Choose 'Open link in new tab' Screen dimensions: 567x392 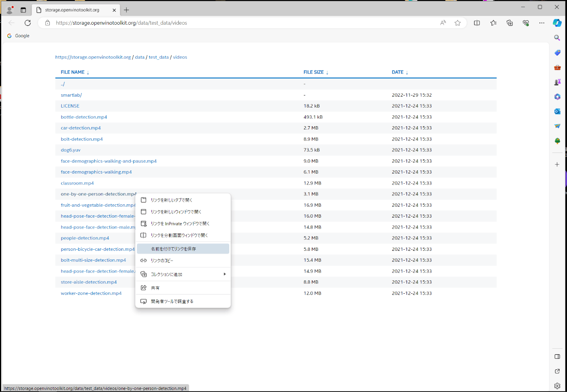click(x=183, y=200)
